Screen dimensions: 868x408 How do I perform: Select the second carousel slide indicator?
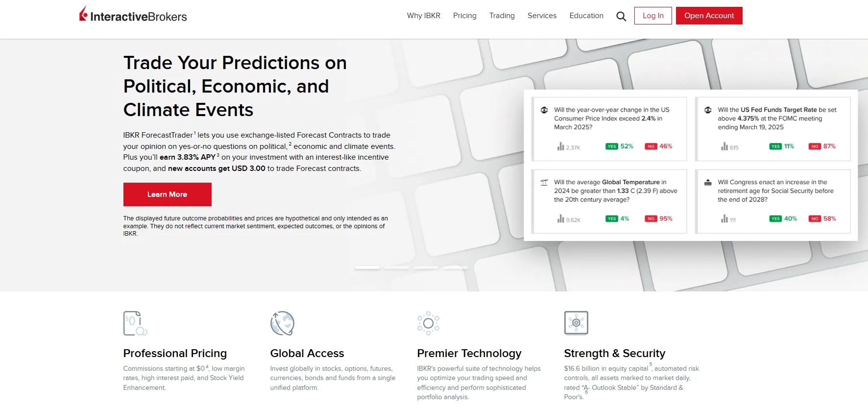pyautogui.click(x=397, y=267)
